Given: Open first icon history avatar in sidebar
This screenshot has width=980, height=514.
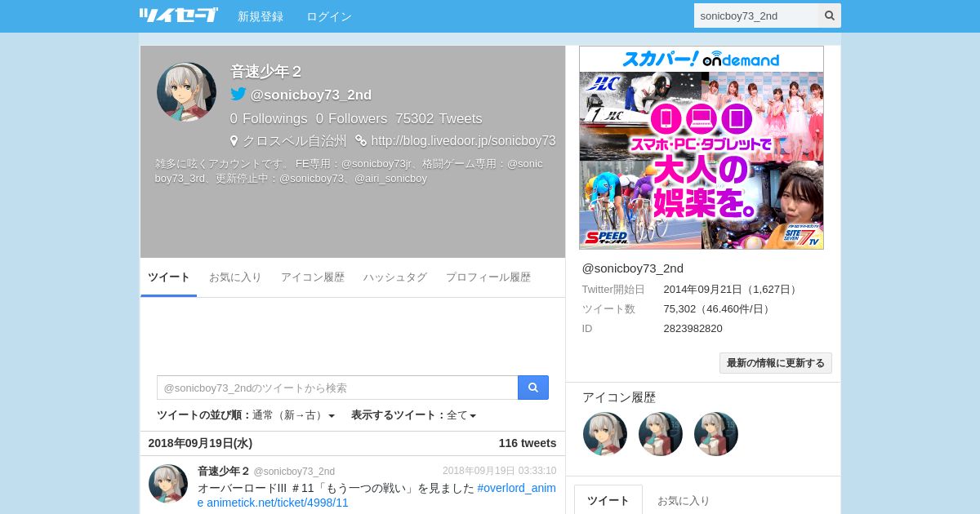Looking at the screenshot, I should click(x=605, y=434).
